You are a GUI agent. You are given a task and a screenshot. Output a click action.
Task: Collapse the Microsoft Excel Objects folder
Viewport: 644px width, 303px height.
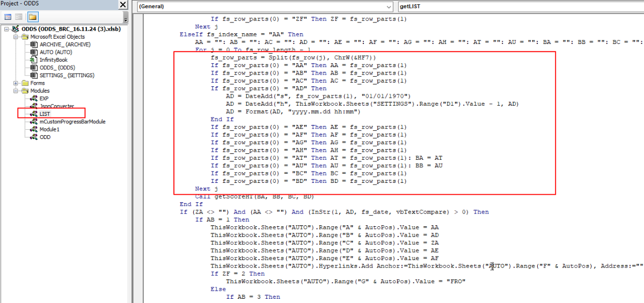tap(16, 36)
